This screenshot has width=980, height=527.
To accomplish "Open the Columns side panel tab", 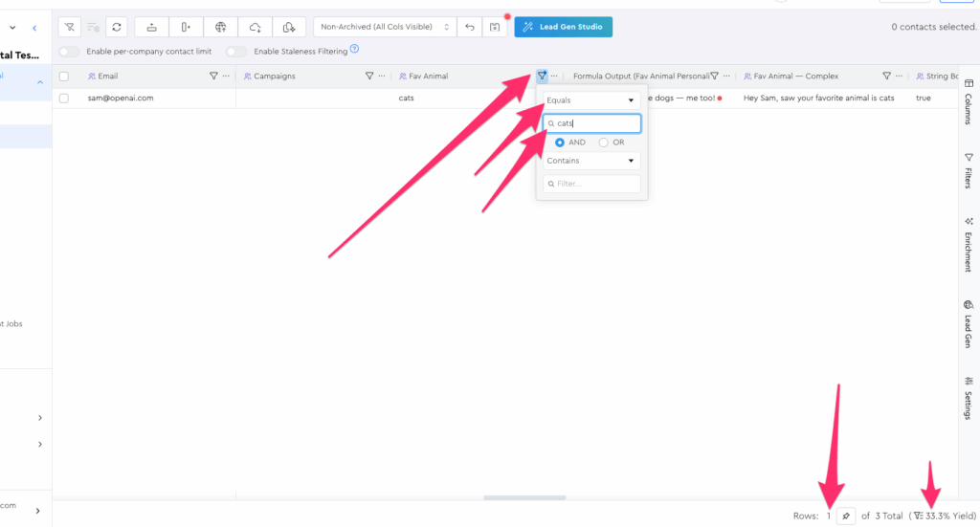I will (968, 106).
